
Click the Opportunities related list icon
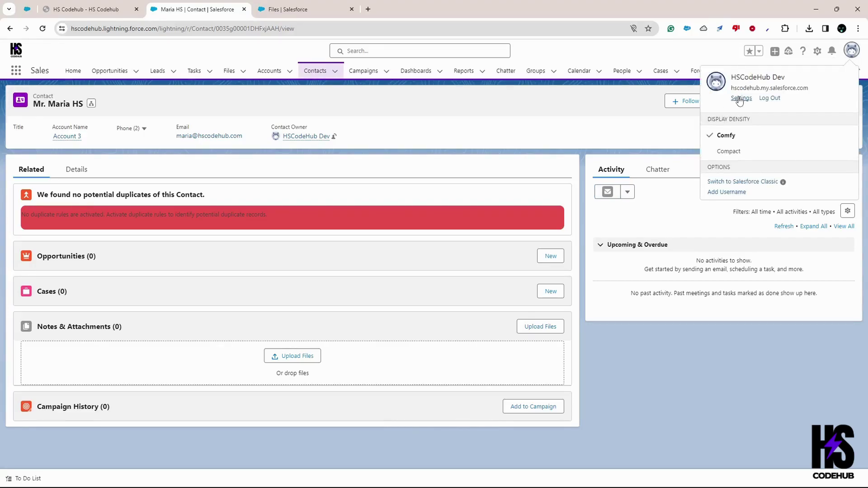[26, 256]
